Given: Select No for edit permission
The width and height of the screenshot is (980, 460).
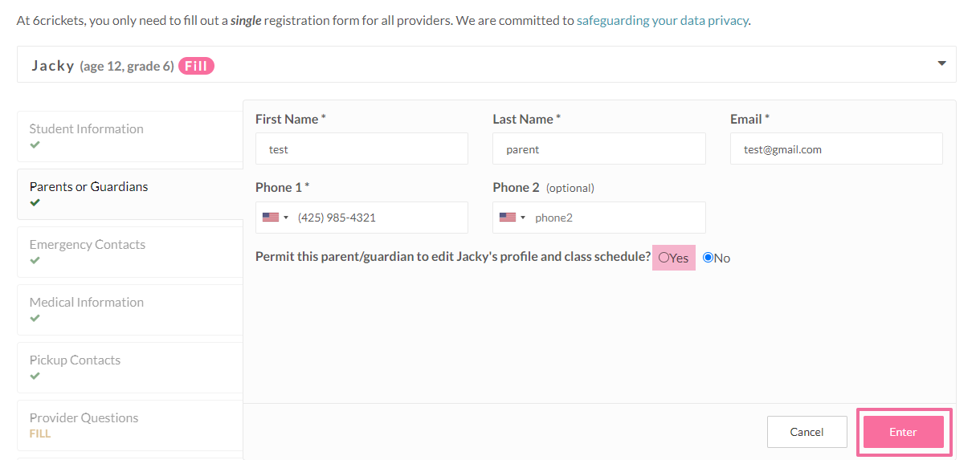Looking at the screenshot, I should click(708, 258).
